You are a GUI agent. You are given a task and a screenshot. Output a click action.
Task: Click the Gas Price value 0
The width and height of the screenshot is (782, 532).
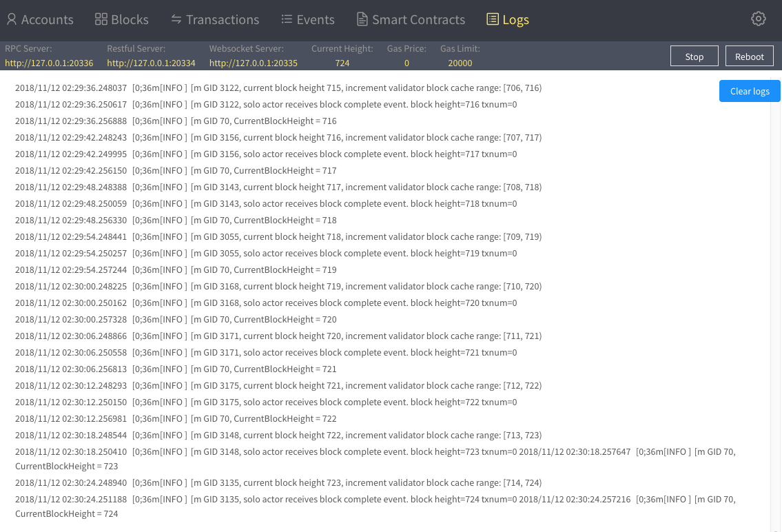(407, 63)
